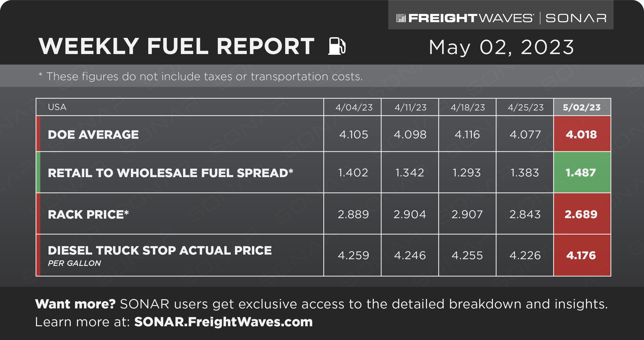Image resolution: width=644 pixels, height=340 pixels.
Task: Click the RACK PRICE row label
Action: [x=88, y=214]
